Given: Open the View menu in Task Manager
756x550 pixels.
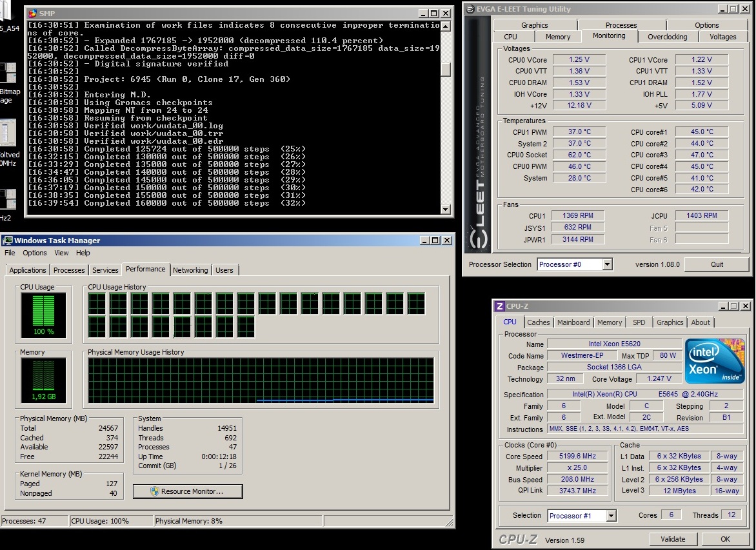Looking at the screenshot, I should click(x=61, y=253).
